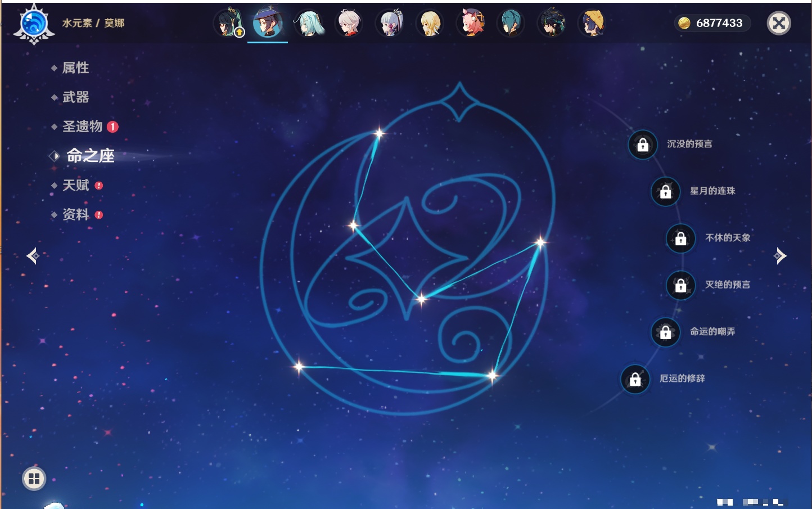Switch to the pink-haired character avatar
This screenshot has height=509, width=812.
(471, 23)
